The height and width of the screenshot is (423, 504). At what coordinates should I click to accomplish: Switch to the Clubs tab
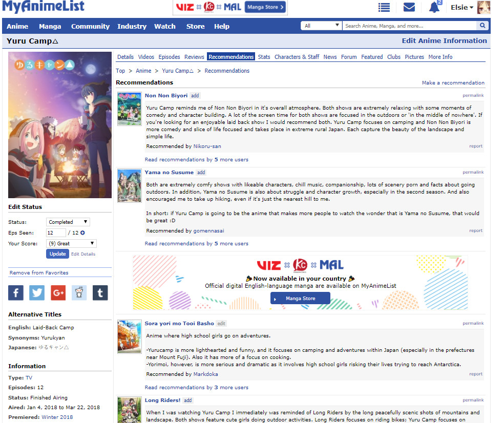pos(394,57)
